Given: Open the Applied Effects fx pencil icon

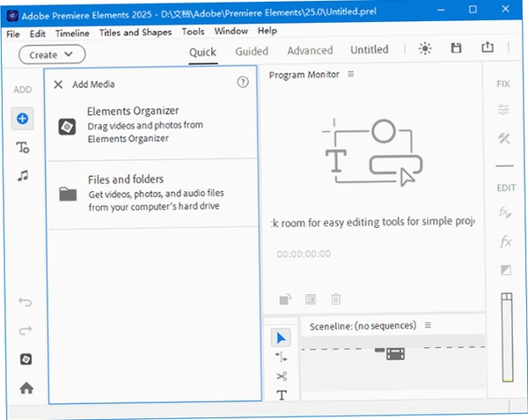Looking at the screenshot, I should tap(505, 212).
